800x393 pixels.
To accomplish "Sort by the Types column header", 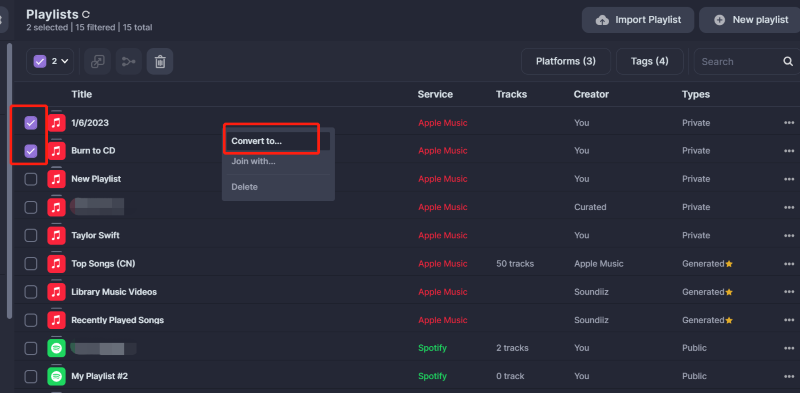I will (x=696, y=94).
